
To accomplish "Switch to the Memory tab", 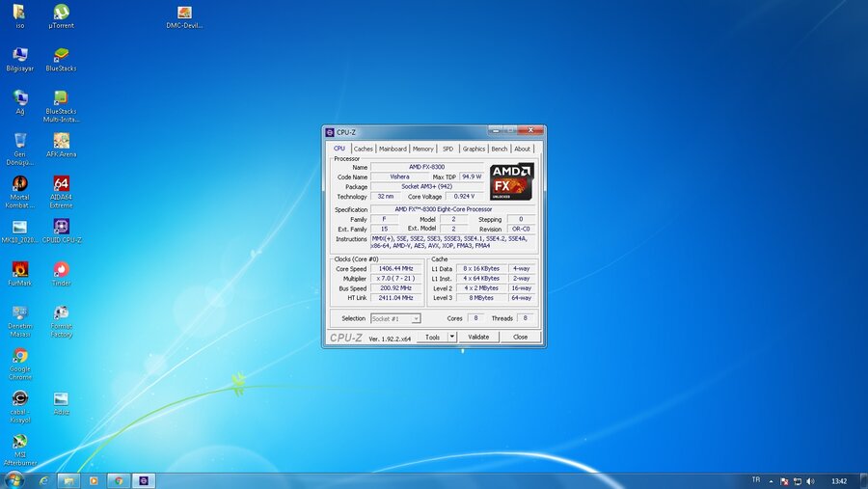I will pyautogui.click(x=423, y=149).
